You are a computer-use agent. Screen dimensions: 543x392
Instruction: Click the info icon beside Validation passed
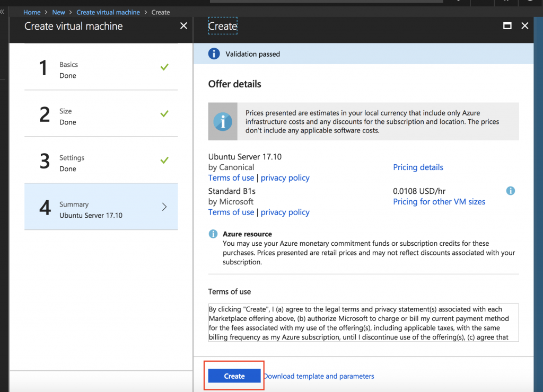(213, 54)
